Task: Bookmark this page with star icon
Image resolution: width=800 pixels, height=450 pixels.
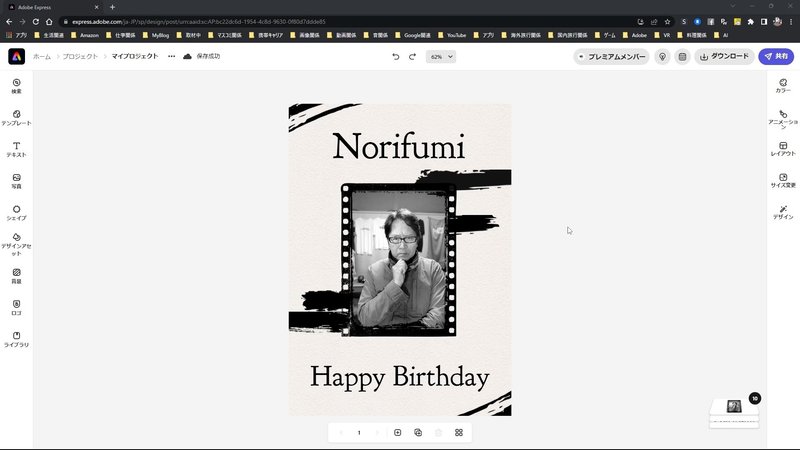Action: (667, 22)
